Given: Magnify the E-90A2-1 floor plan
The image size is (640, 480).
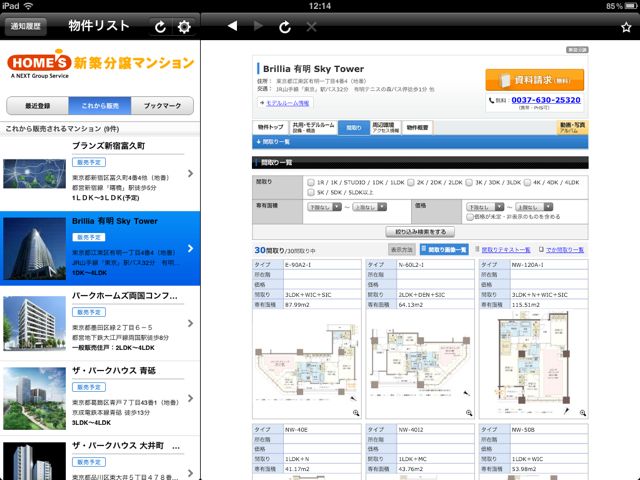Looking at the screenshot, I should [x=356, y=413].
